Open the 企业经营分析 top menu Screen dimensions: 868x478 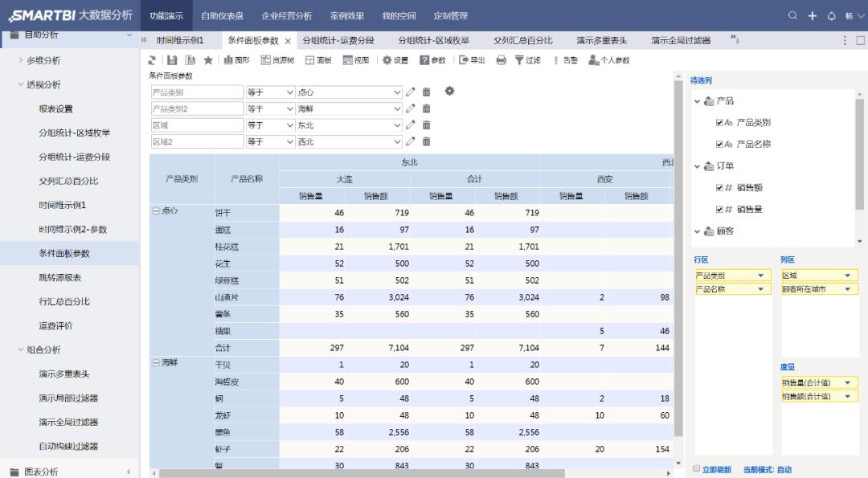(x=287, y=15)
